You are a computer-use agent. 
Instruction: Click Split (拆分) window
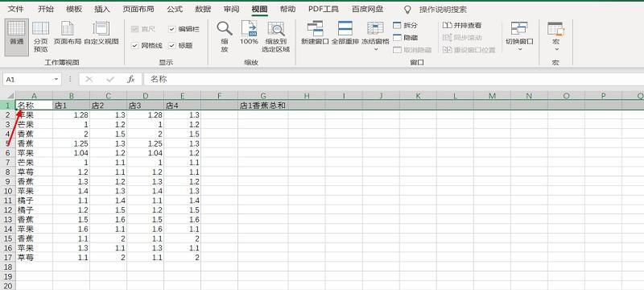(405, 26)
